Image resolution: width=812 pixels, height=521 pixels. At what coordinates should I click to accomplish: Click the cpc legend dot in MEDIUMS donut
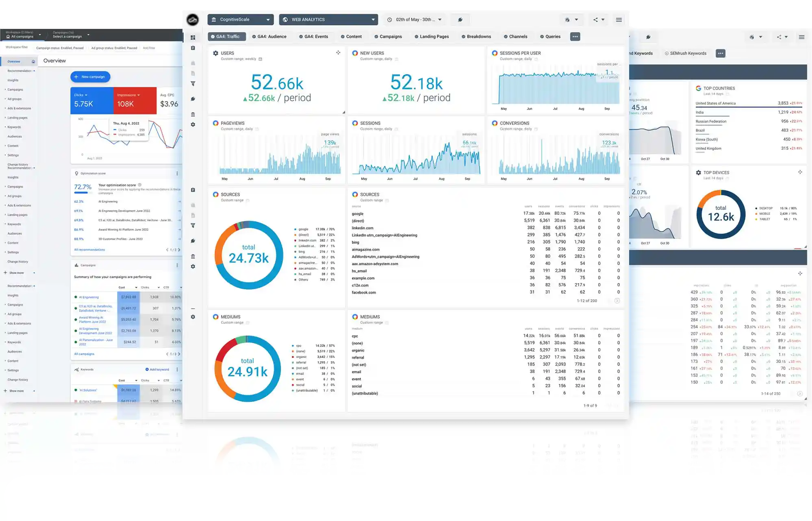tap(293, 346)
